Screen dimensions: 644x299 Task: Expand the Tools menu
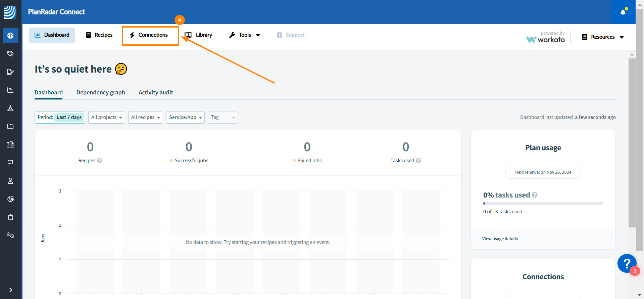(245, 35)
